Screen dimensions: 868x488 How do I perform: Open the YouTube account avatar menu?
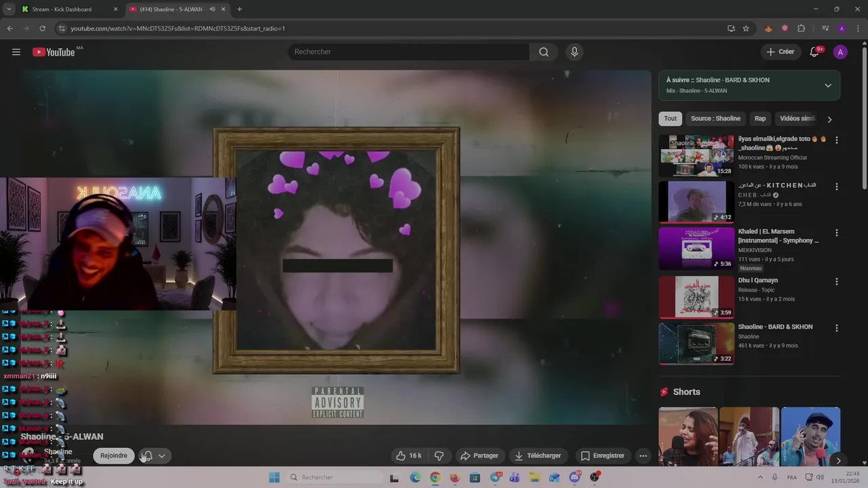pos(840,52)
